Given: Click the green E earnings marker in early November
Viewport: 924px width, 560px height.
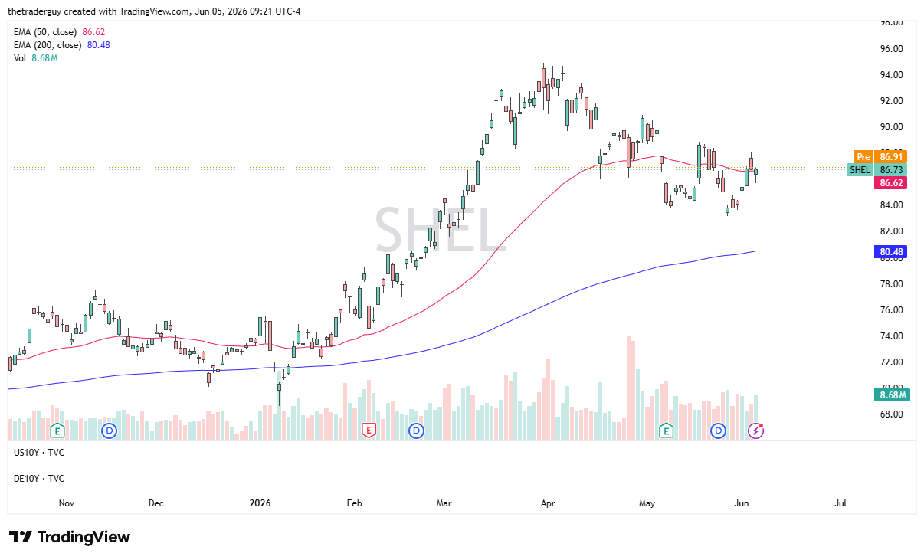Looking at the screenshot, I should coord(57,431).
